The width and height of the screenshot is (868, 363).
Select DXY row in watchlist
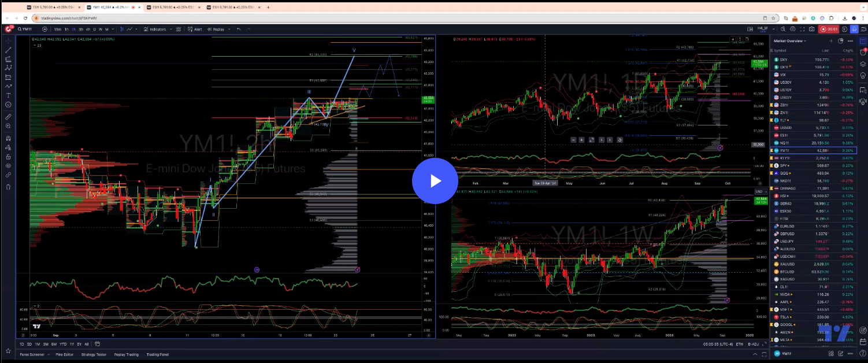tap(814, 60)
